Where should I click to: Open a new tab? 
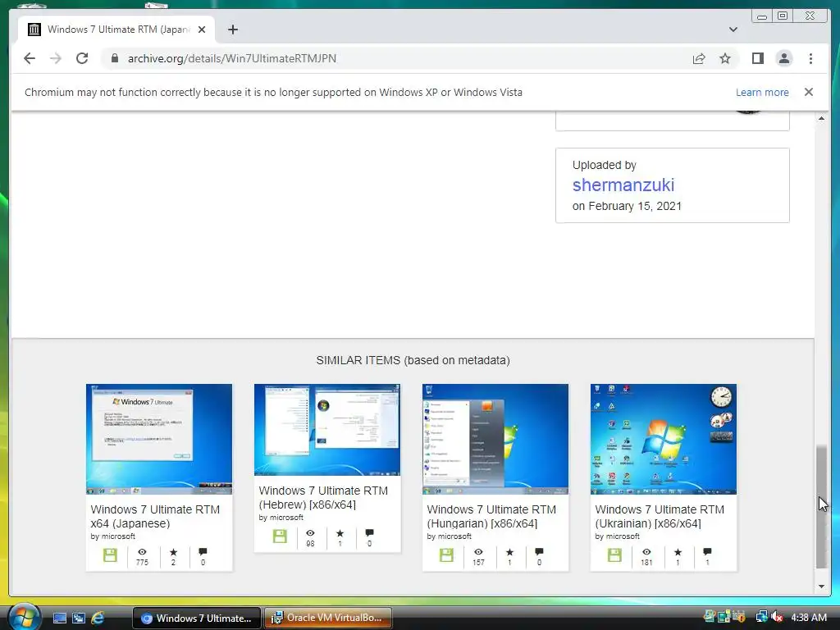(232, 30)
